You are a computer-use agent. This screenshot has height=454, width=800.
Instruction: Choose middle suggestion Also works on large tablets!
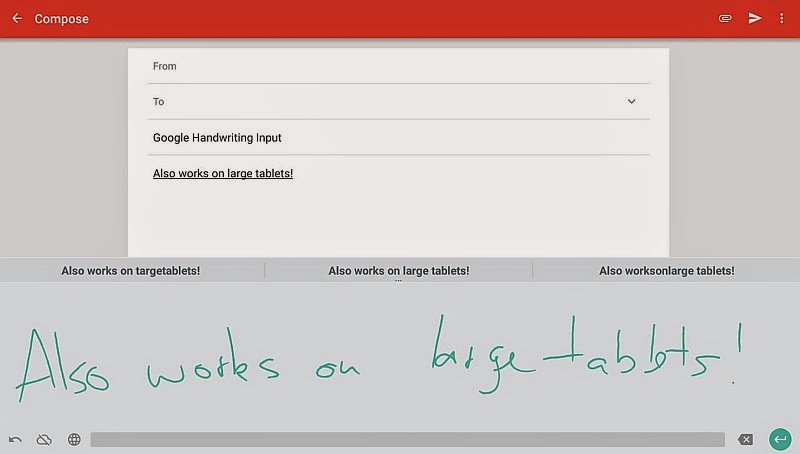point(398,271)
